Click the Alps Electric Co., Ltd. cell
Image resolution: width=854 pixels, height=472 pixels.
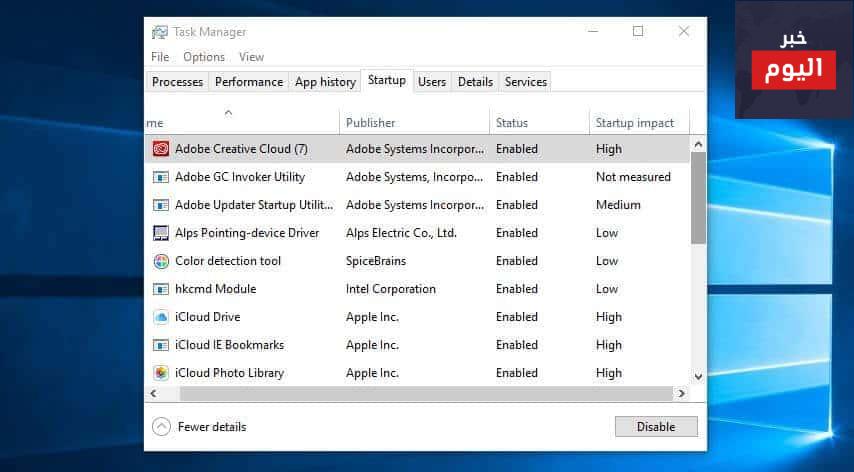click(x=401, y=233)
